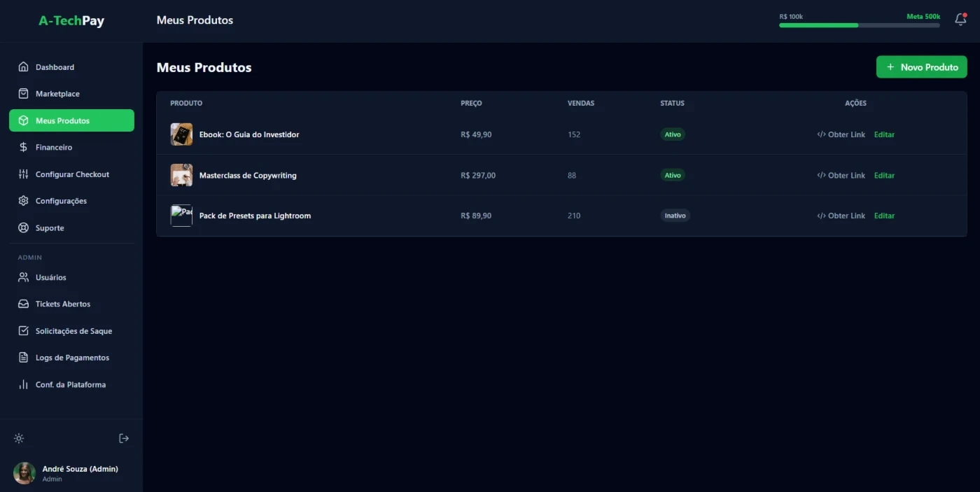The width and height of the screenshot is (980, 492).
Task: Click the Suporte lifebuoy icon
Action: pyautogui.click(x=23, y=228)
